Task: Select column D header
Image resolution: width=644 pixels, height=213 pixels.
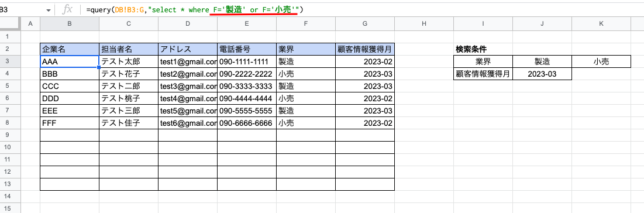Action: (x=188, y=24)
